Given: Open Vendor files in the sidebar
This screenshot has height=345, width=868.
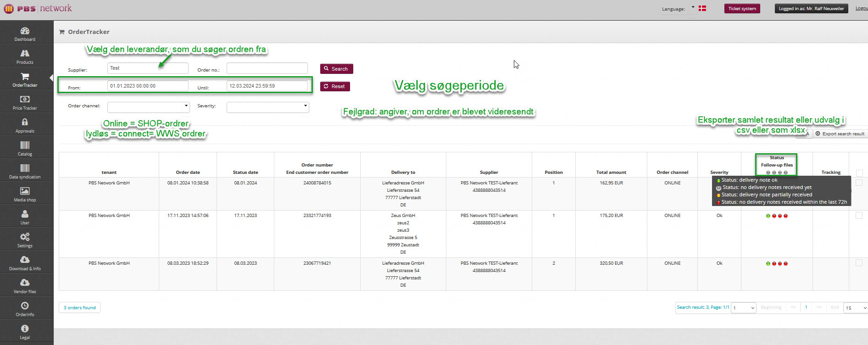Looking at the screenshot, I should coord(25,286).
